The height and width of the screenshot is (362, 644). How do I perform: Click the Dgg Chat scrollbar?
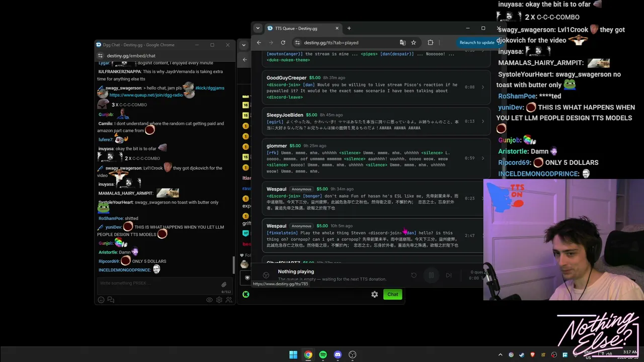[233, 264]
